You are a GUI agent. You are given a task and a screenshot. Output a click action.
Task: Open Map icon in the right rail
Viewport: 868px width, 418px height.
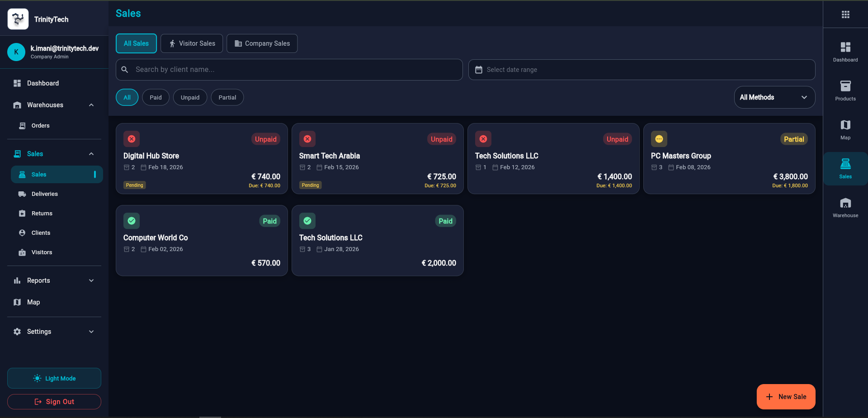[x=845, y=129]
